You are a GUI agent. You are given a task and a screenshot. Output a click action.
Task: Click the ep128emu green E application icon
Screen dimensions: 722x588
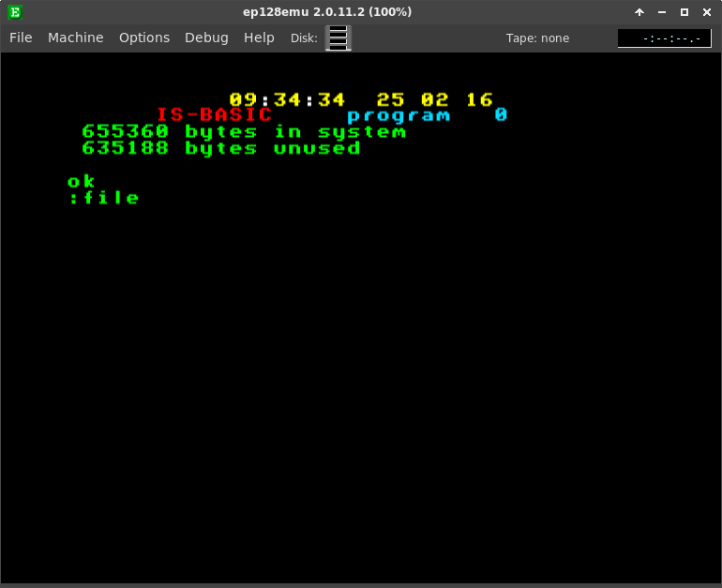[x=15, y=12]
